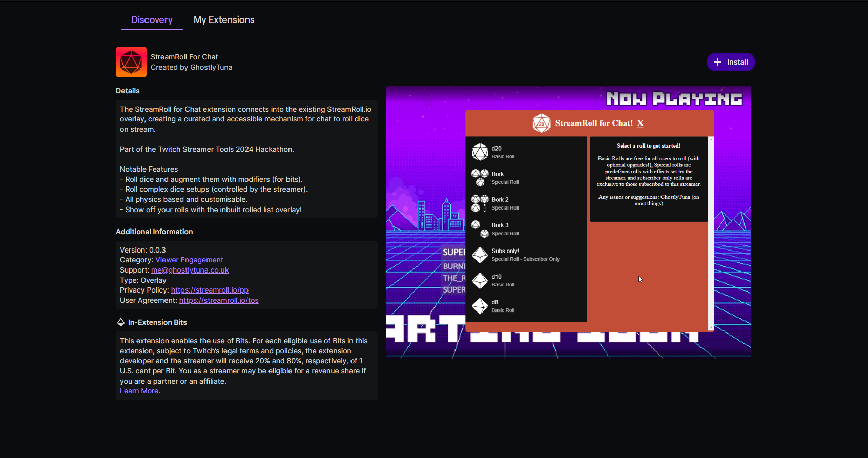Image resolution: width=868 pixels, height=458 pixels.
Task: Click the d20 dice icon in the roll list
Action: tap(480, 152)
